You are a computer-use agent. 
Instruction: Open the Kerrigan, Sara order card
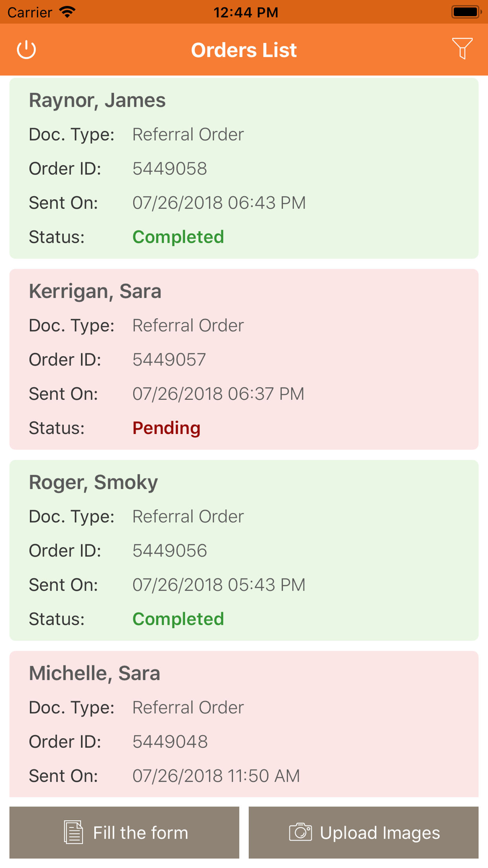[x=244, y=359]
